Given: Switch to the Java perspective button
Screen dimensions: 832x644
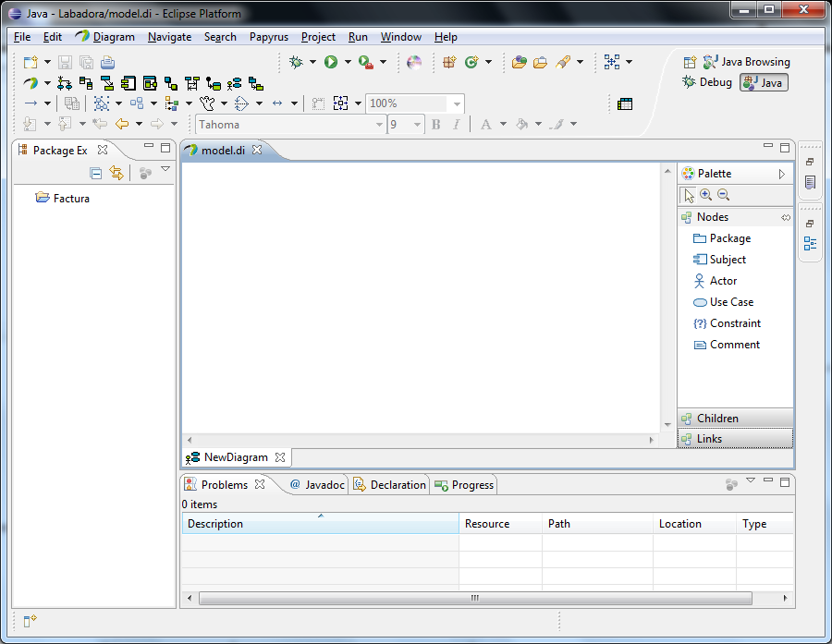Looking at the screenshot, I should [764, 82].
